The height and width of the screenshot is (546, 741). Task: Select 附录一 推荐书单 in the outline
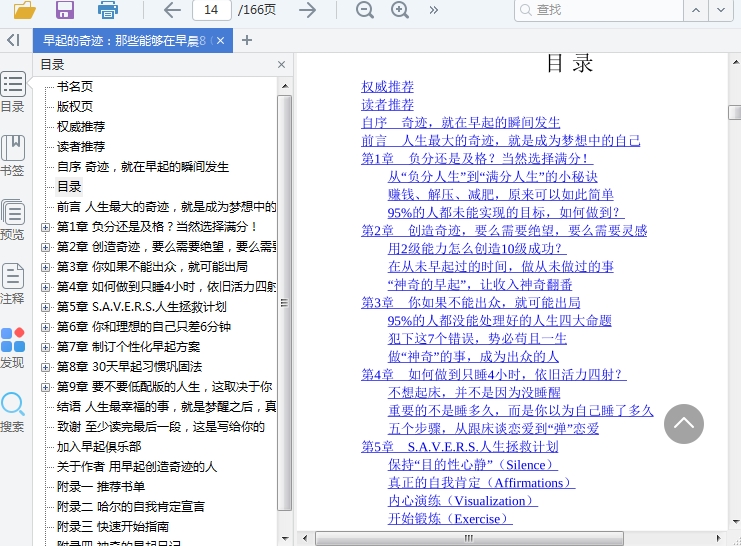click(x=101, y=486)
